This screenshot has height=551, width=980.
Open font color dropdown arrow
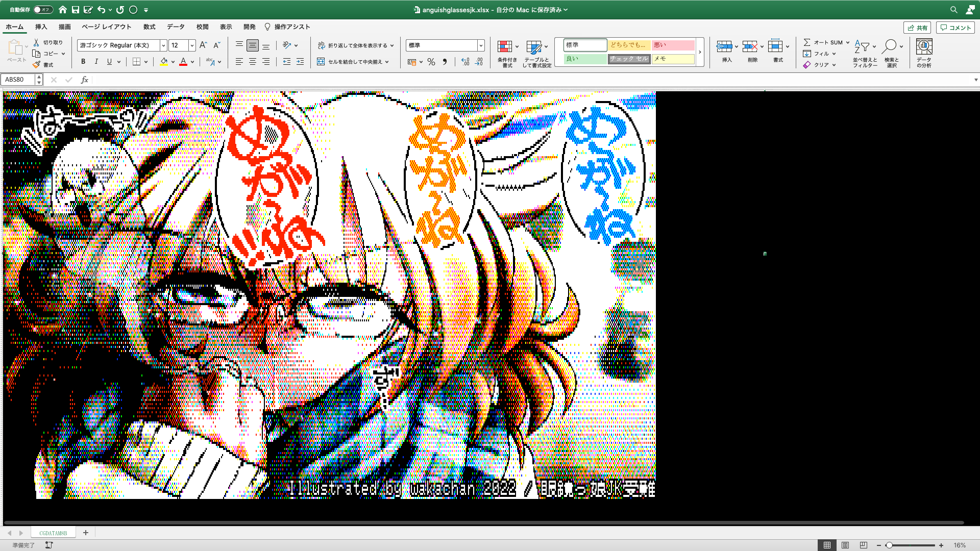coord(192,62)
